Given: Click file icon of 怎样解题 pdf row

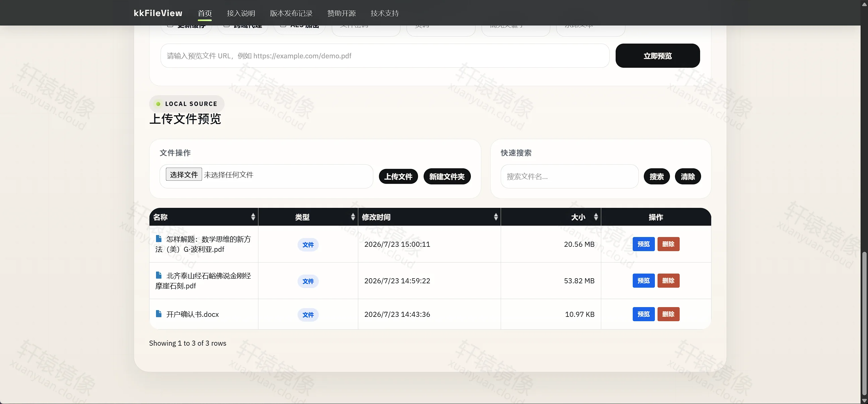Looking at the screenshot, I should pos(159,239).
